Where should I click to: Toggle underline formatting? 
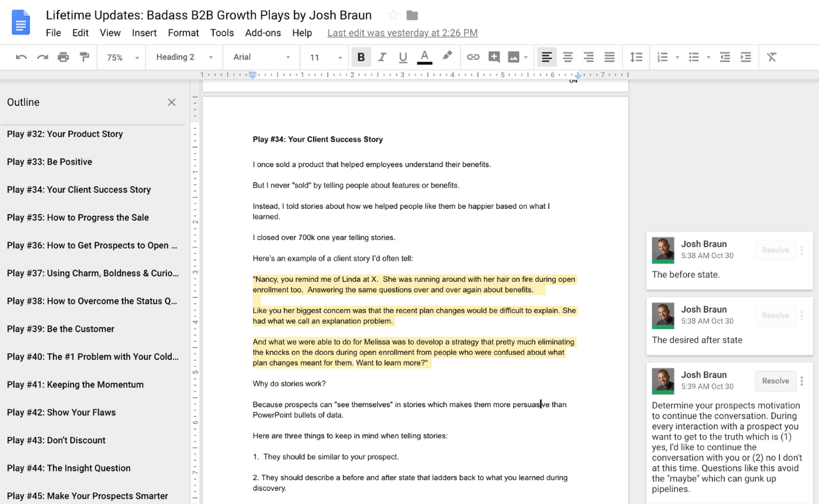403,57
